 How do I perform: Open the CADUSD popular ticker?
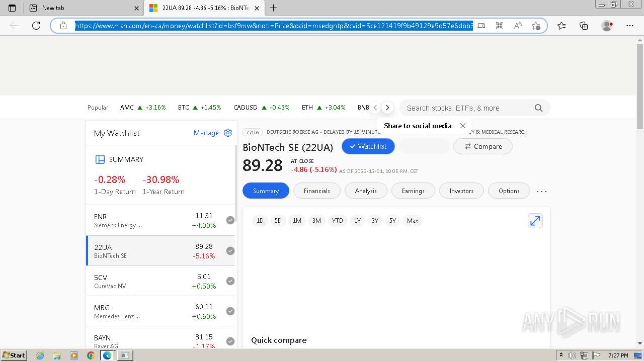[262, 108]
